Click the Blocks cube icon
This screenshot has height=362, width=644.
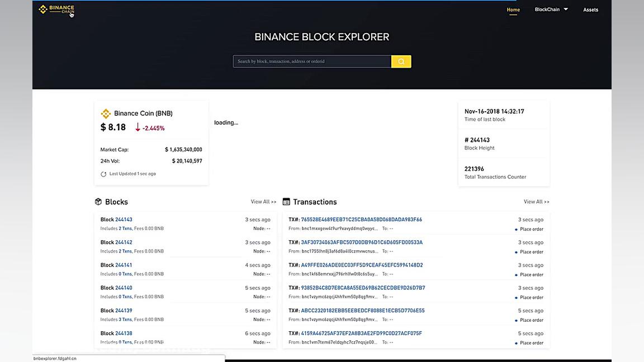point(98,202)
